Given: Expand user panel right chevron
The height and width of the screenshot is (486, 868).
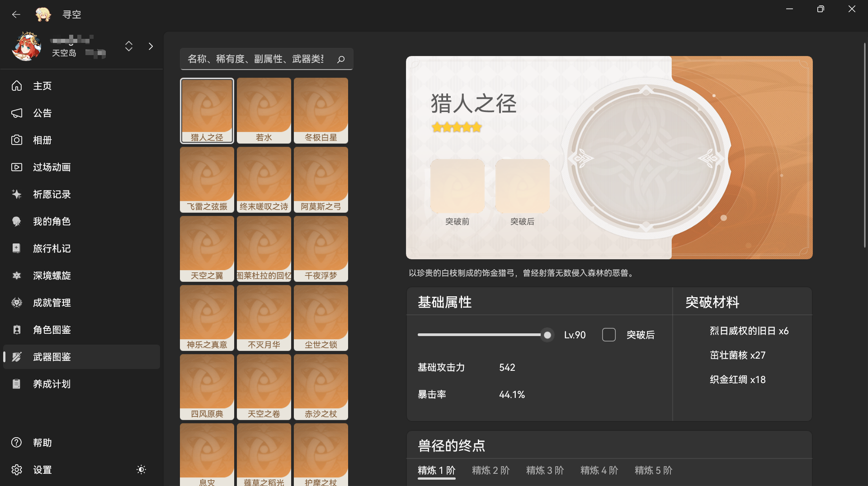Looking at the screenshot, I should [151, 46].
